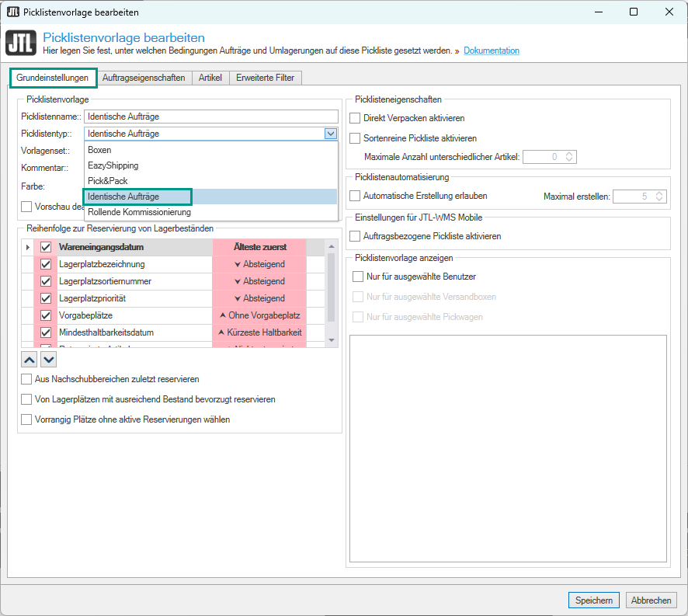Click the Picklistenname text field
Image resolution: width=688 pixels, height=616 pixels.
click(x=210, y=117)
